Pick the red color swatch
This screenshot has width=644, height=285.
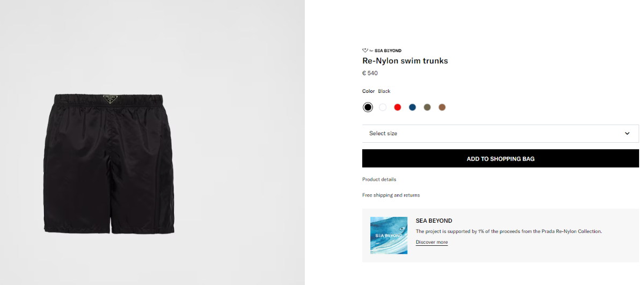pos(398,107)
